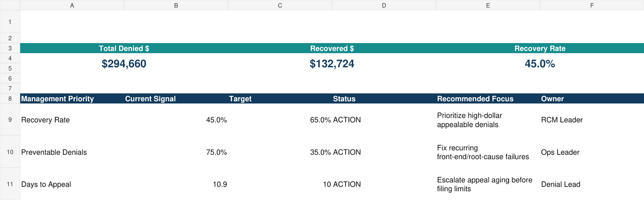The width and height of the screenshot is (644, 200).
Task: Select 'Escalate appeal aging before filing limits' cell
Action: 488,184
